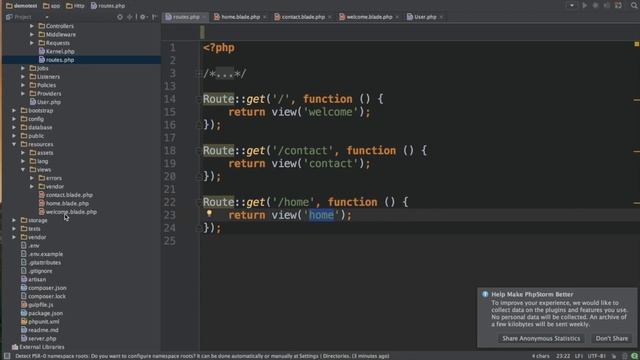
Task: Click the hide Project panel icon
Action: pos(154,17)
